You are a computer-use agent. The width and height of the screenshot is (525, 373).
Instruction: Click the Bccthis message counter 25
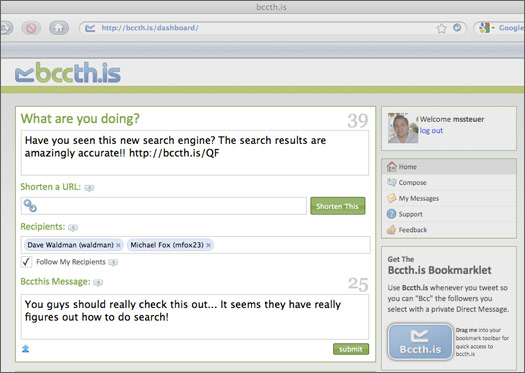coord(358,285)
